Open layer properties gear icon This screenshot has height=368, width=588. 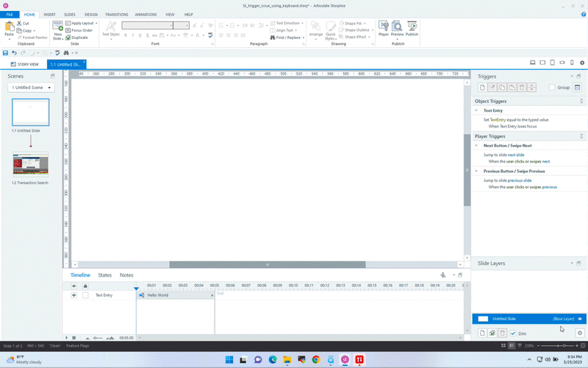click(579, 333)
